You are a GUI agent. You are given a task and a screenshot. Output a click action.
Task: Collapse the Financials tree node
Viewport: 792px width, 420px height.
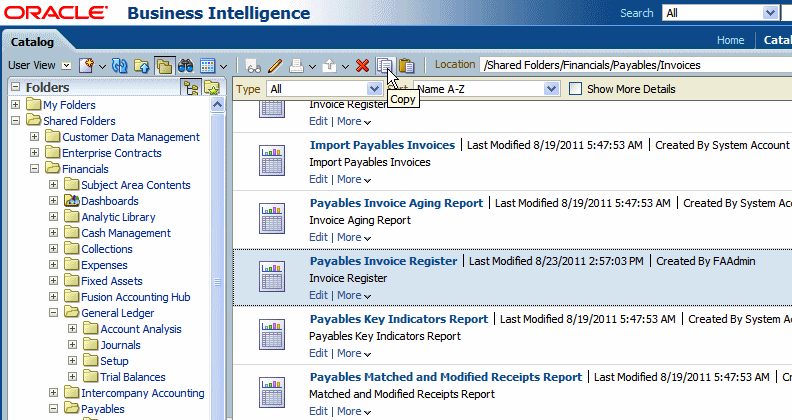pos(34,169)
